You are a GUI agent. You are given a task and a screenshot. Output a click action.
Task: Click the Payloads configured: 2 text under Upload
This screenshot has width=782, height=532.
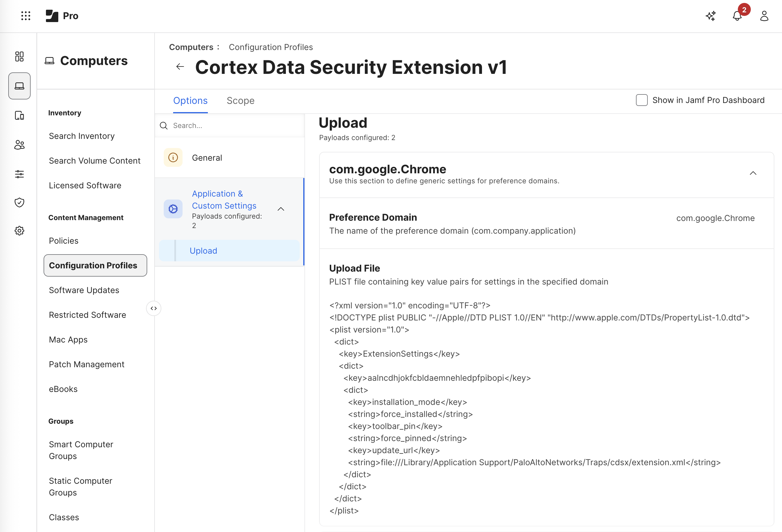click(357, 138)
